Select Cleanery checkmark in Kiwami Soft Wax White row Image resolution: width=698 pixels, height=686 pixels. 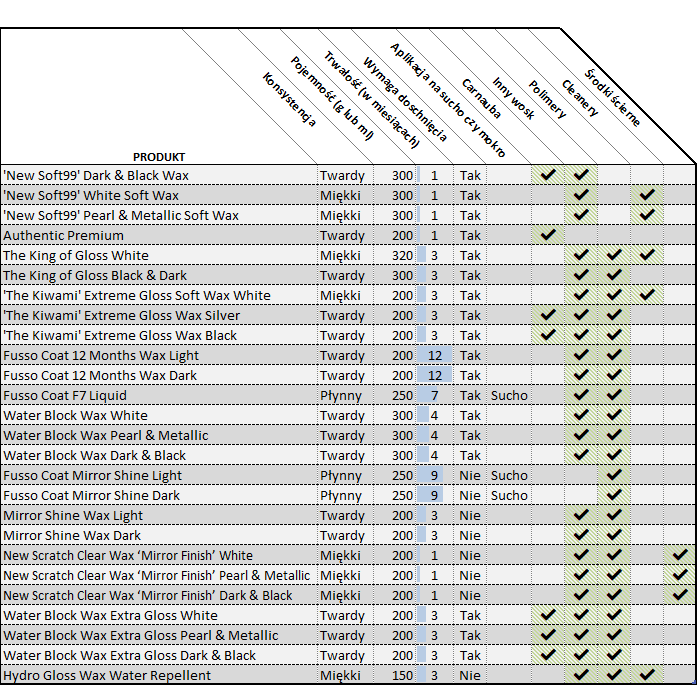click(x=647, y=294)
